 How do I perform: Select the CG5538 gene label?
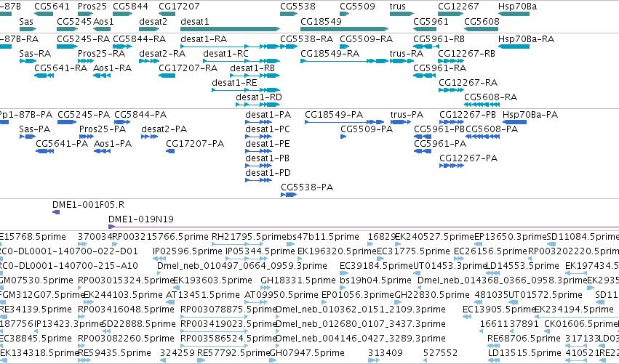tap(297, 7)
